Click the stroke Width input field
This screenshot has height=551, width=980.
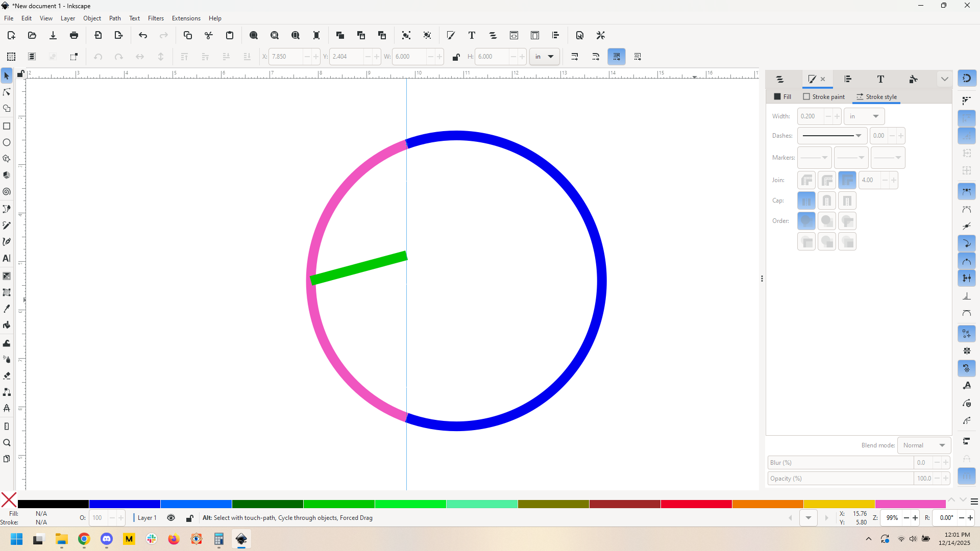coord(811,116)
